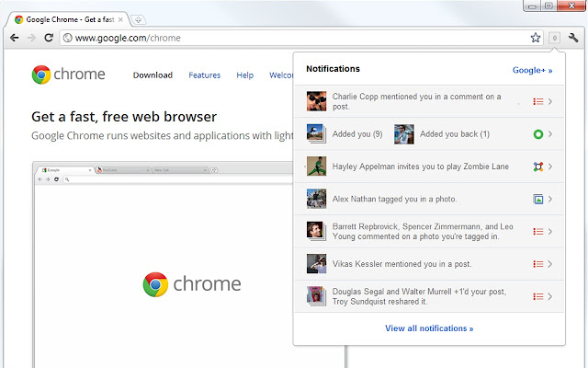Click Vikas Kessler's profile photo

coord(316,264)
